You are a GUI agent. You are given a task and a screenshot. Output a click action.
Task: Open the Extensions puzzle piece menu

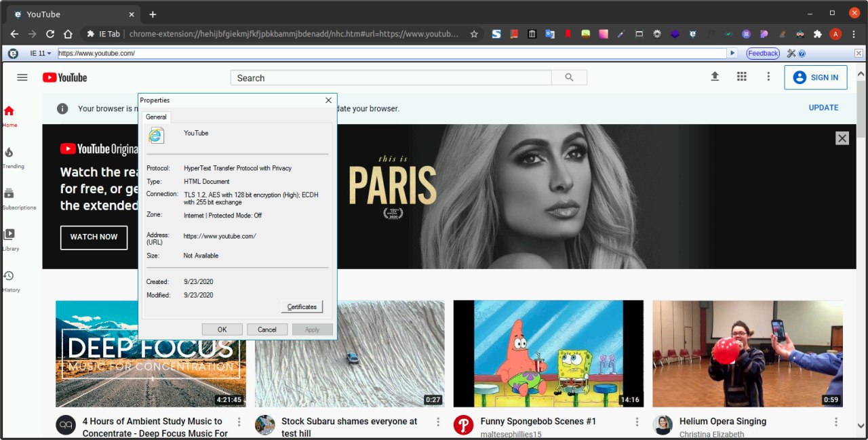(x=818, y=34)
